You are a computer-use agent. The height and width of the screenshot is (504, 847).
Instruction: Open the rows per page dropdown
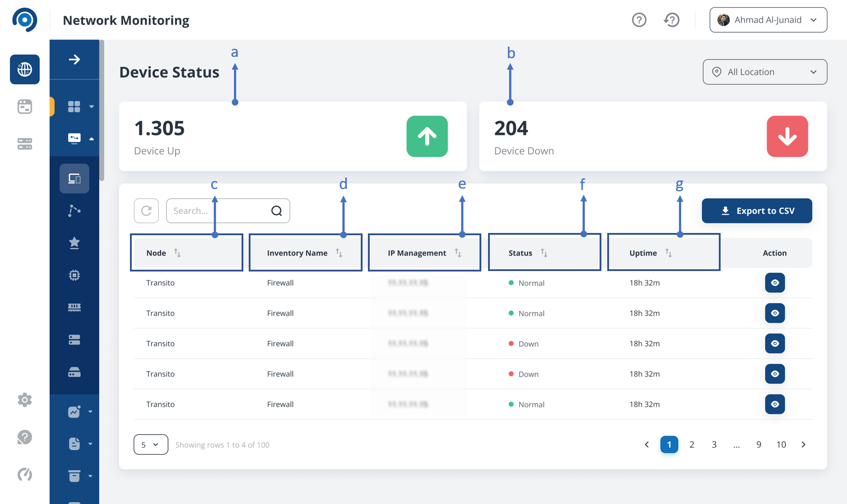[151, 444]
